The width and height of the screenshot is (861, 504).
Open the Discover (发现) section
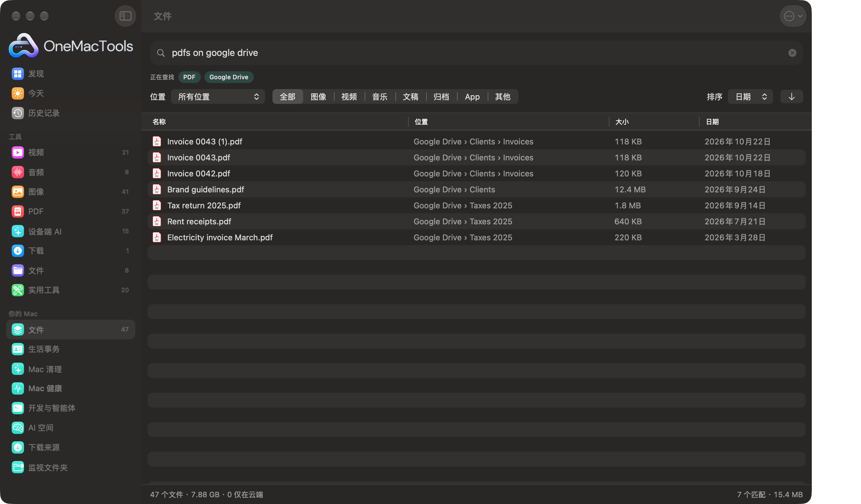[70, 74]
